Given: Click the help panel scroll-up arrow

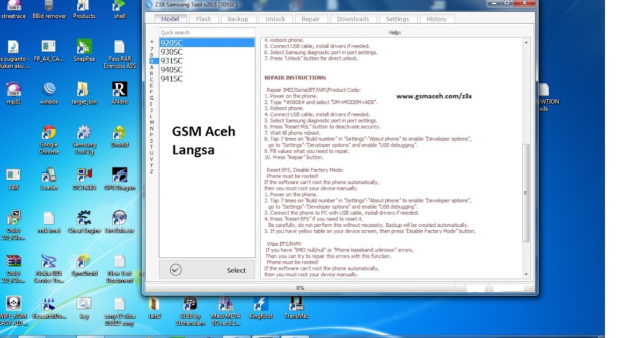Looking at the screenshot, I should (526, 41).
